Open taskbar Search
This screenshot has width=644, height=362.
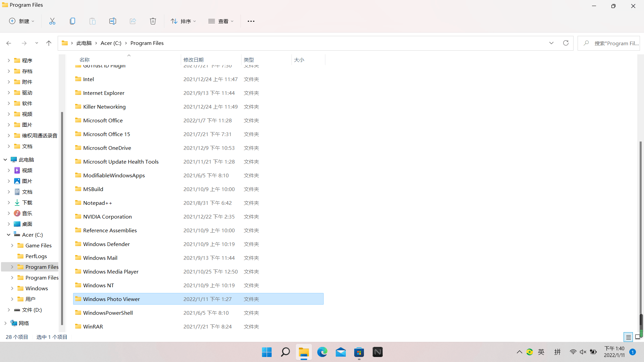285,352
